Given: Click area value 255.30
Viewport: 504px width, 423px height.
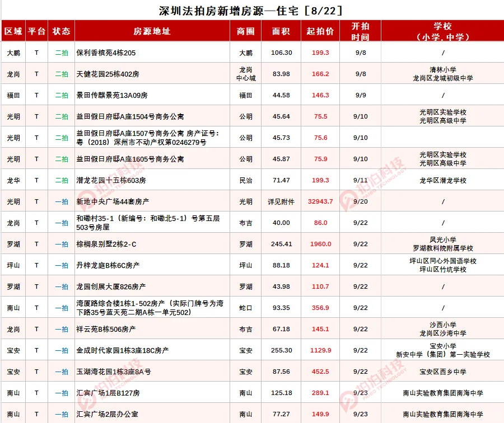Looking at the screenshot, I should 282,350.
